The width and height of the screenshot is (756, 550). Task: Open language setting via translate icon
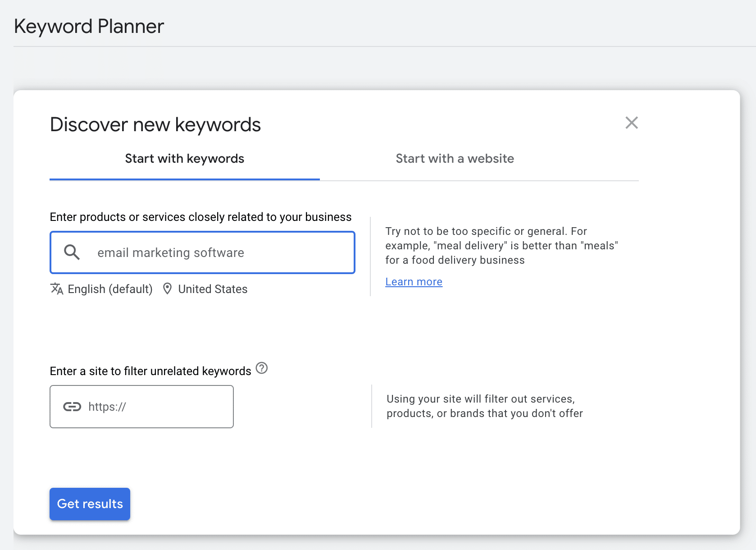pos(57,289)
